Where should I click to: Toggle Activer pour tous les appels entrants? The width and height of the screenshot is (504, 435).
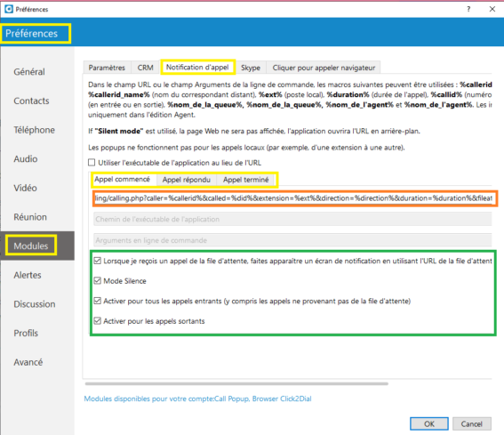(98, 301)
